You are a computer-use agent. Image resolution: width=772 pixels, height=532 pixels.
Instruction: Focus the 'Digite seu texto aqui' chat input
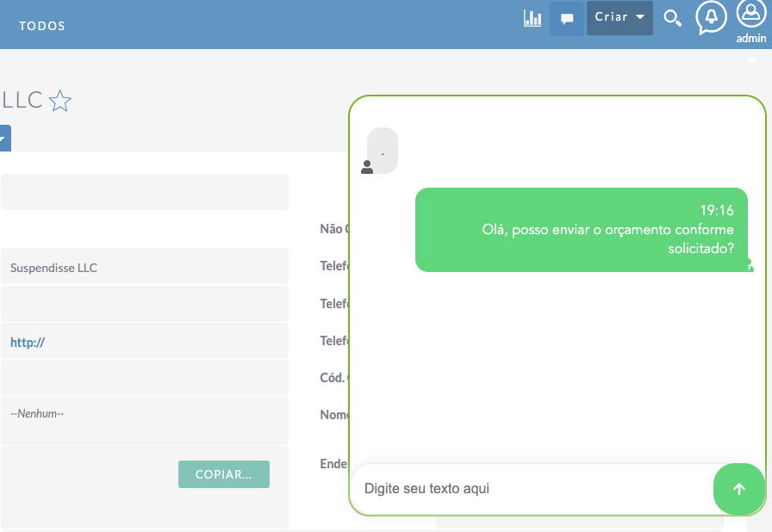(532, 489)
